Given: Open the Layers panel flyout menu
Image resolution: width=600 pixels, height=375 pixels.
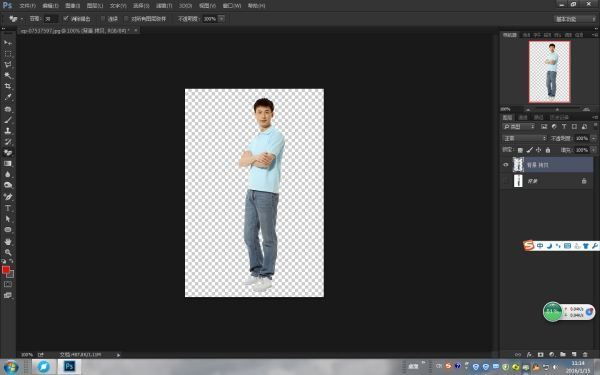Looking at the screenshot, I should (595, 117).
